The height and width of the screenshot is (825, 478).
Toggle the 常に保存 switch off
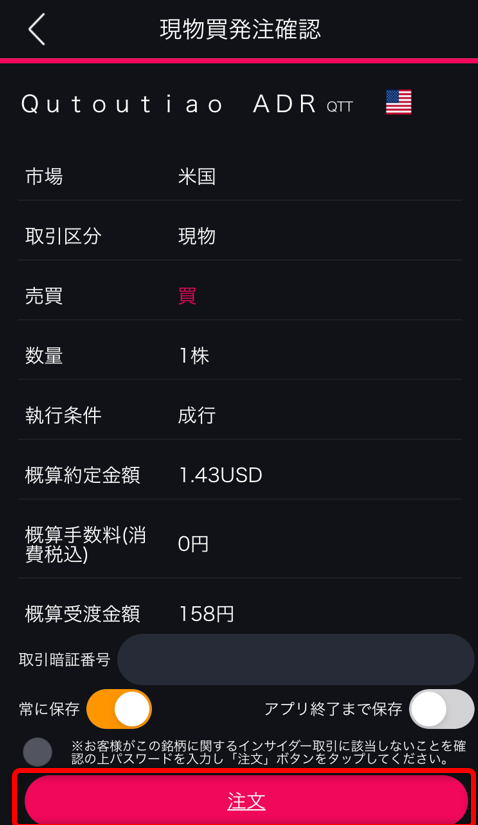(x=119, y=709)
